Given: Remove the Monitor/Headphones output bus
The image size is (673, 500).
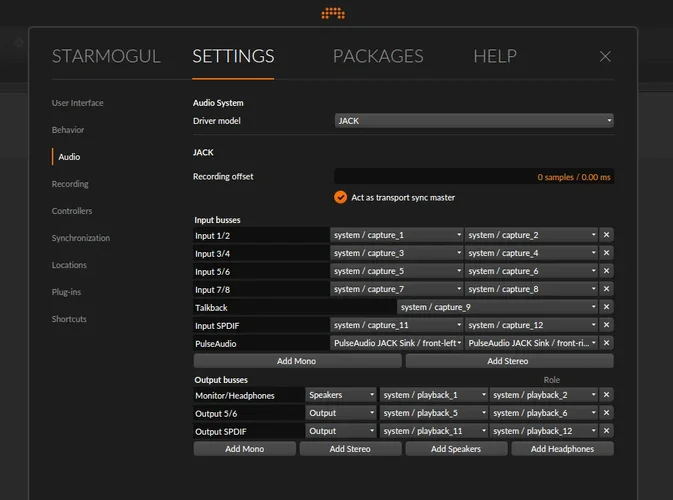Looking at the screenshot, I should [x=607, y=395].
